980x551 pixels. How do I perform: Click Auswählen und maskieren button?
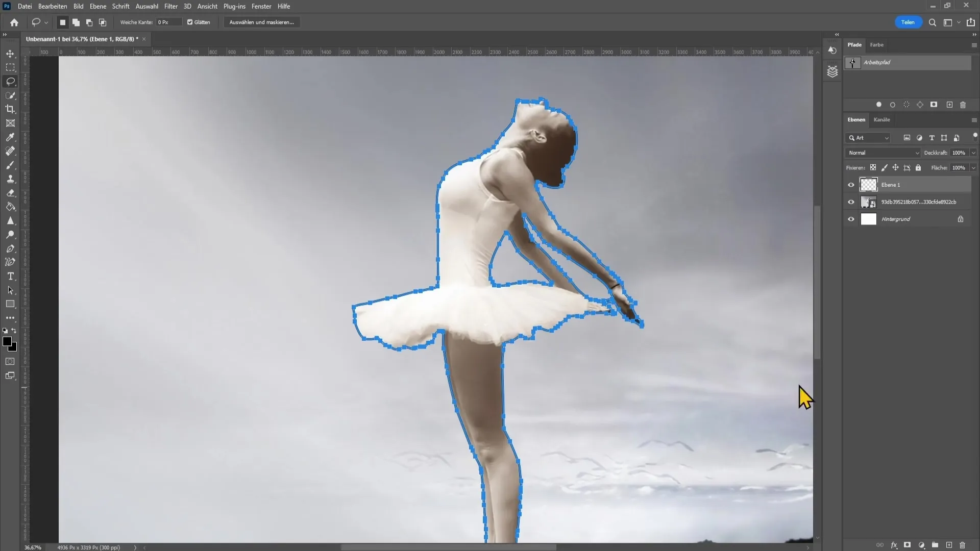pyautogui.click(x=262, y=22)
